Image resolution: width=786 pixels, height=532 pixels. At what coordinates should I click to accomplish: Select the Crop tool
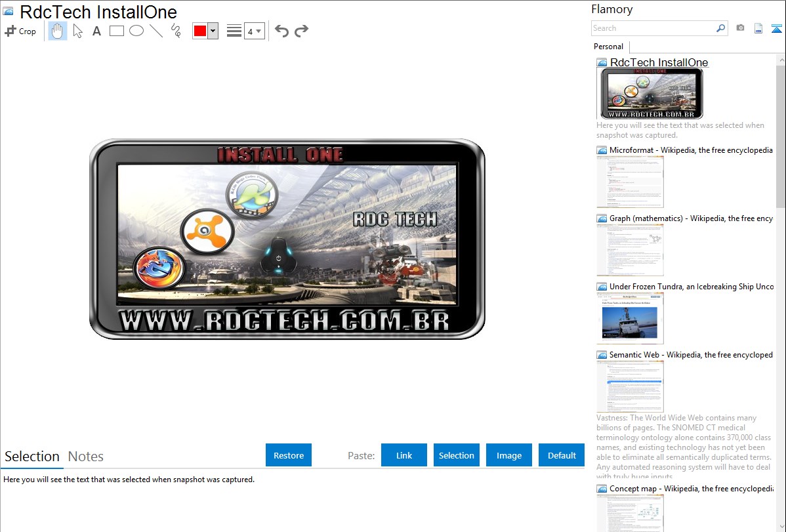pyautogui.click(x=20, y=31)
